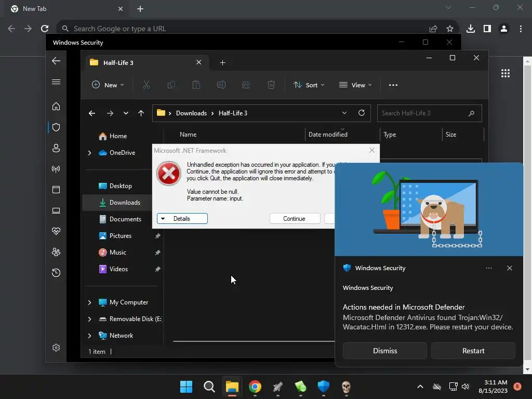Open the See more ellipsis in File Explorer toolbar
This screenshot has height=399, width=532.
pos(393,85)
